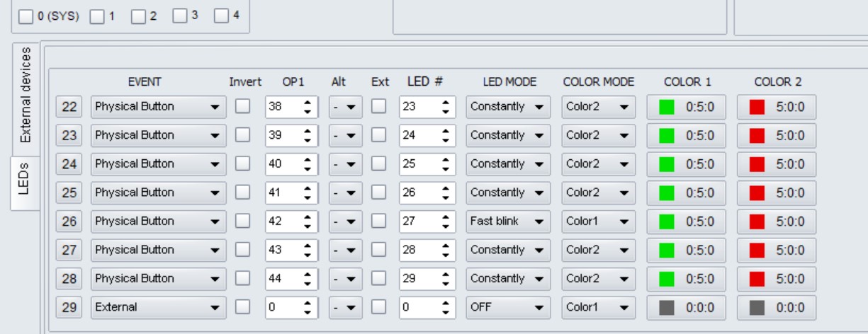This screenshot has width=868, height=334.
Task: Click the row 29 number button
Action: point(69,307)
